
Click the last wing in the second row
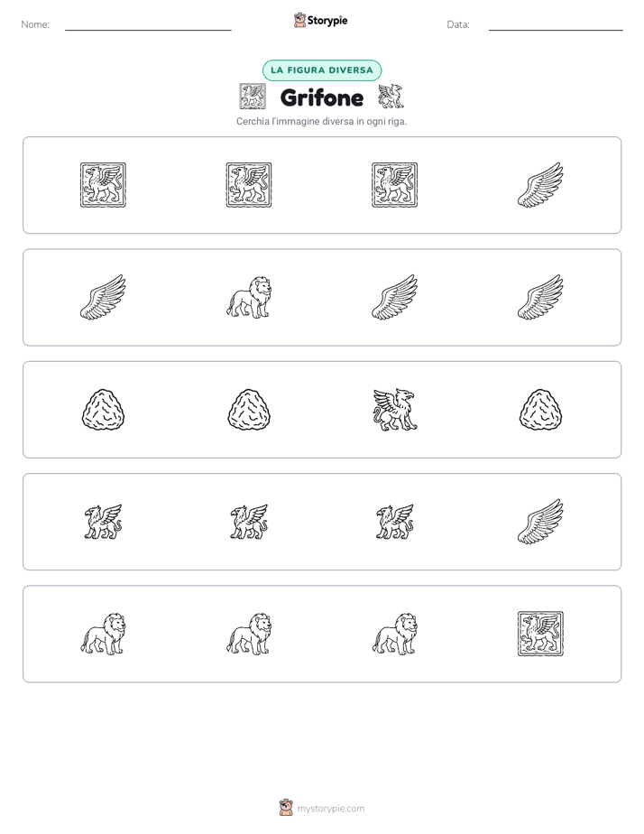[x=540, y=297]
